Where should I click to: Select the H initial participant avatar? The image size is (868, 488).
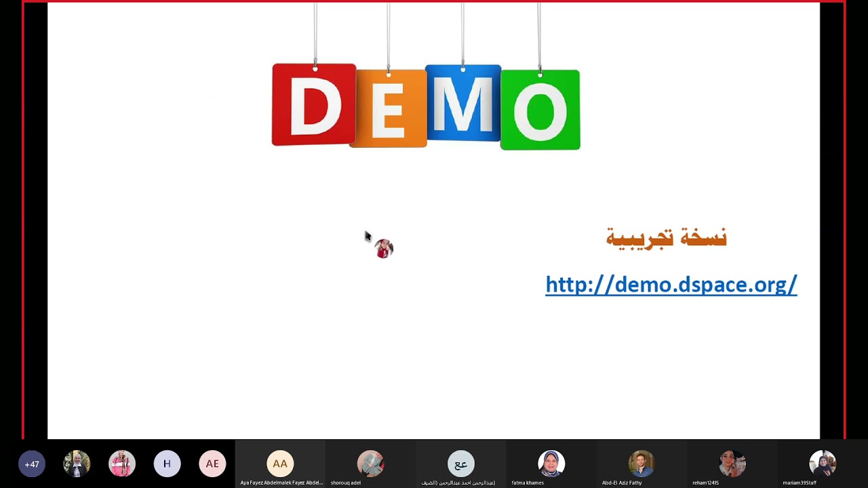click(167, 464)
